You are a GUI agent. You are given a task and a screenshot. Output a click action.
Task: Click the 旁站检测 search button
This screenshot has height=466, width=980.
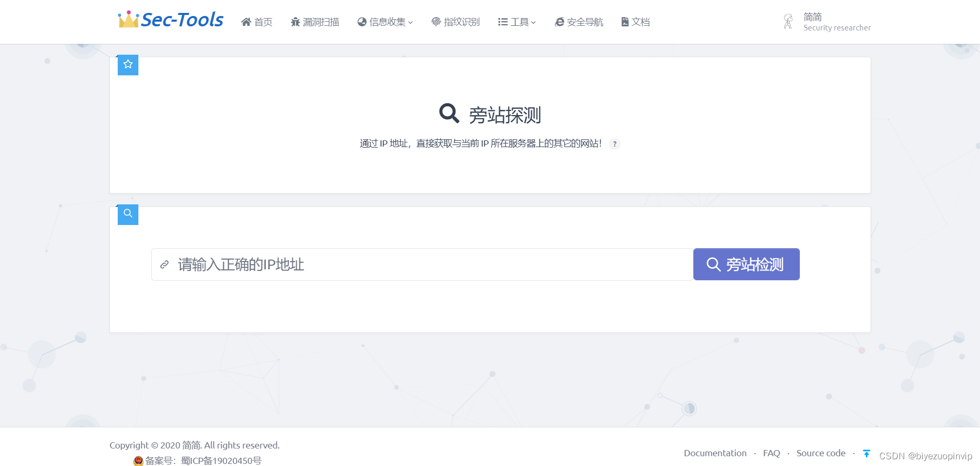pyautogui.click(x=746, y=264)
